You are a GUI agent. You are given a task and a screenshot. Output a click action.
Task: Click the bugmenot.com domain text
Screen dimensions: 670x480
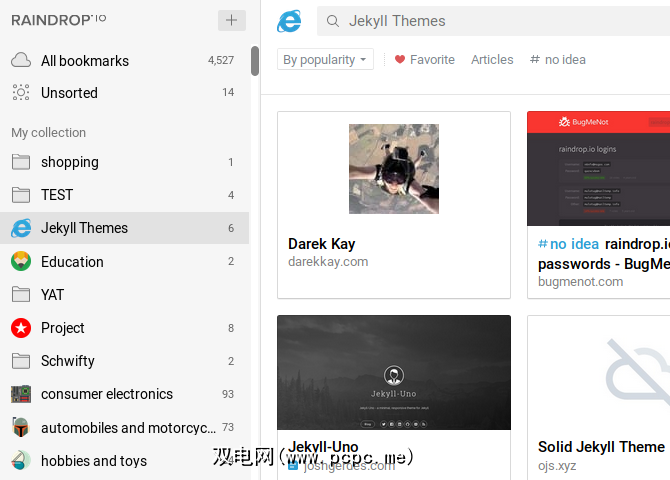click(580, 282)
